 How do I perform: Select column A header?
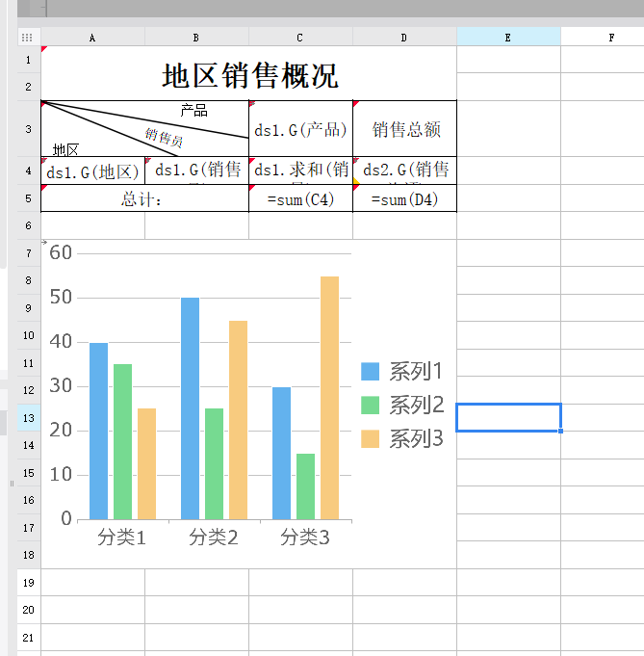click(x=92, y=38)
